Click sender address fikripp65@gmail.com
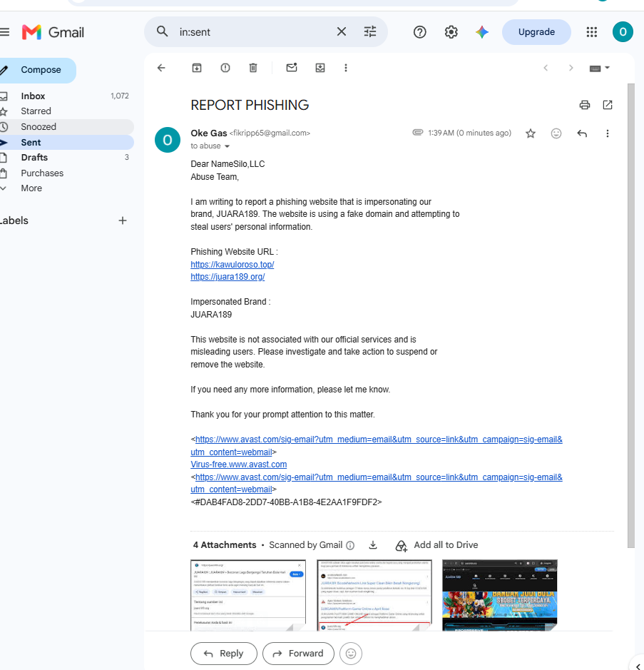The height and width of the screenshot is (670, 644). point(270,133)
